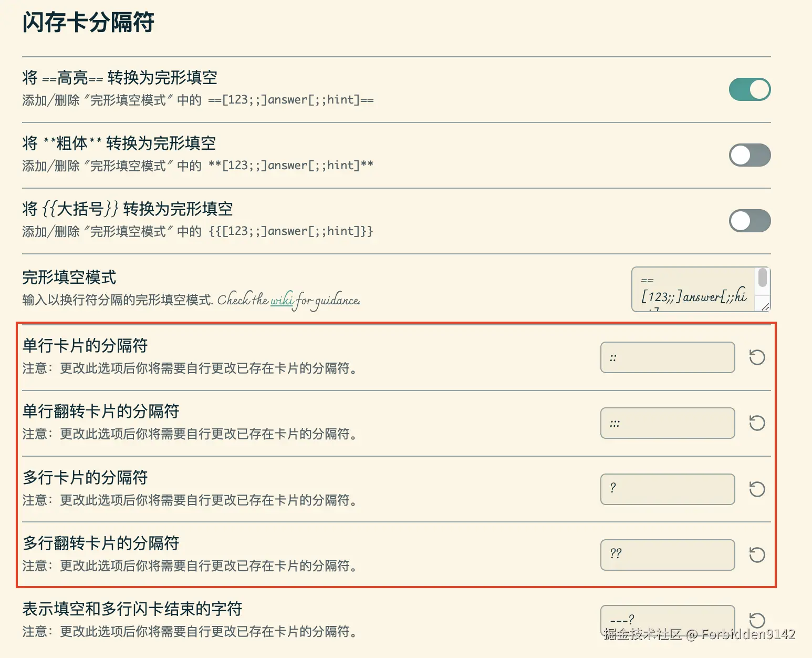Edit the multi-line reversed ?? field
Image resolution: width=812 pixels, height=658 pixels.
(668, 555)
